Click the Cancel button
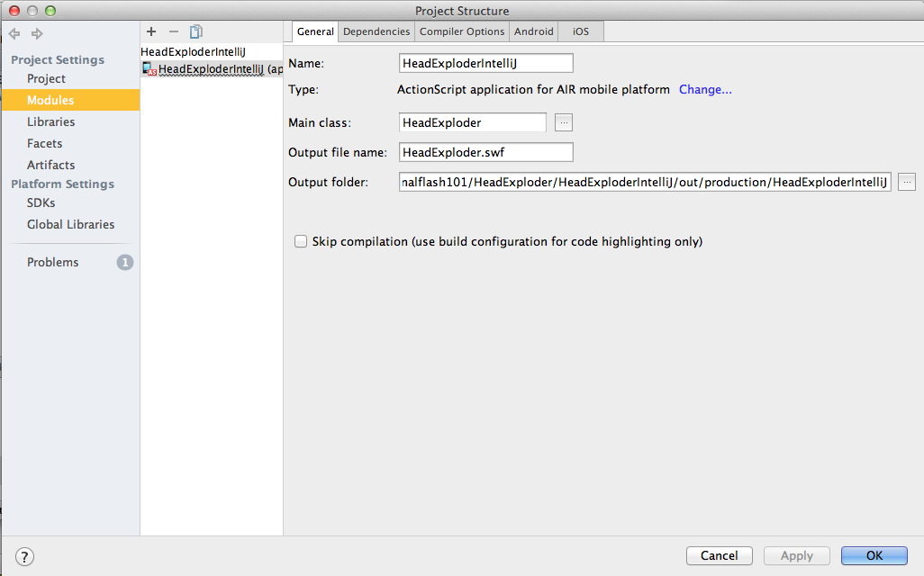The image size is (924, 576). 719,555
